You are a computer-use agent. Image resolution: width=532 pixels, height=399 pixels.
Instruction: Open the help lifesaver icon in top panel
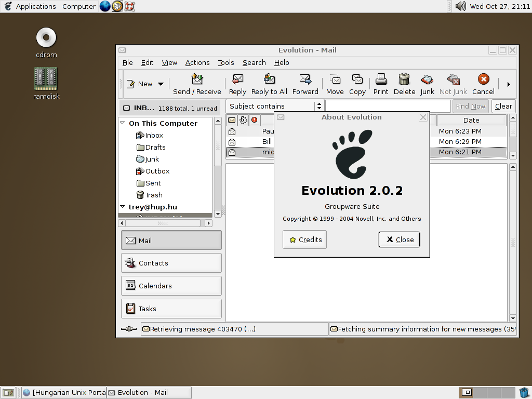pyautogui.click(x=129, y=6)
